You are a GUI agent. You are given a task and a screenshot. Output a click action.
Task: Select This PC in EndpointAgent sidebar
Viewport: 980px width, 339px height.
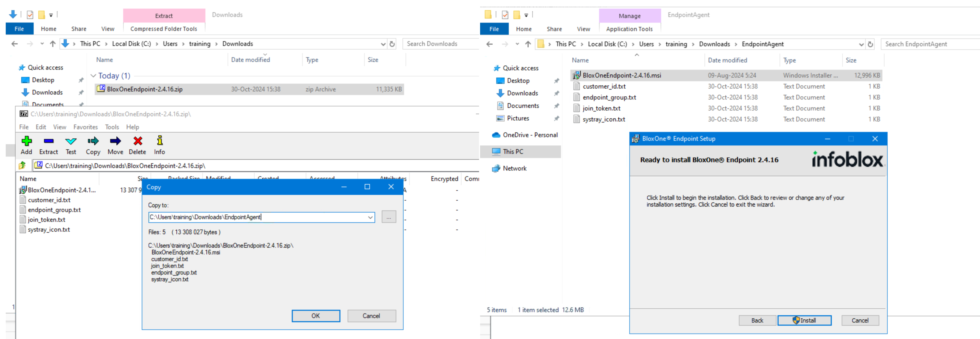tap(513, 151)
